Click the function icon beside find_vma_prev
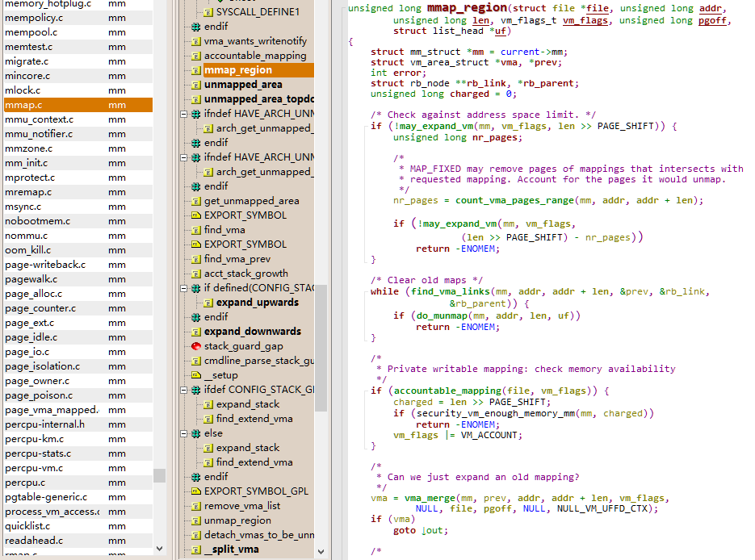755x560 pixels. pos(196,259)
